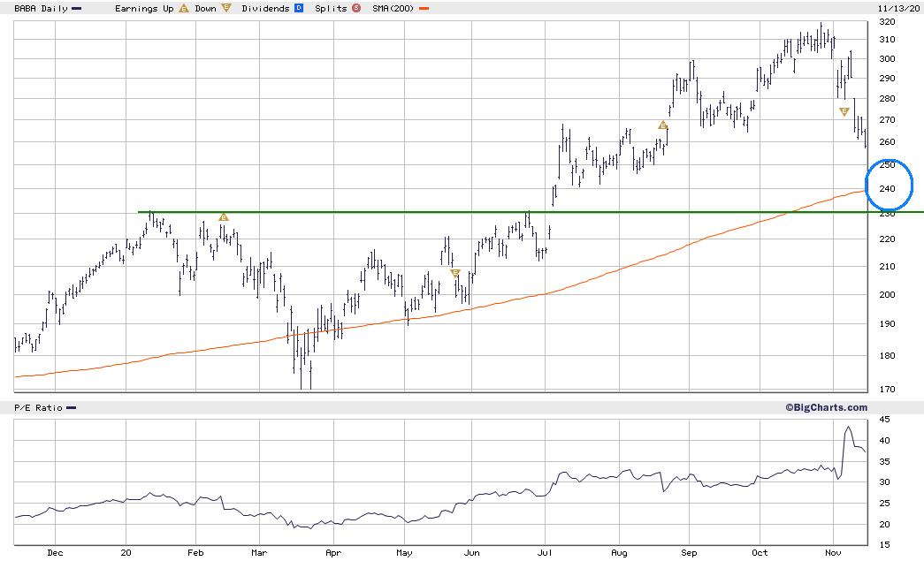Click the orange SMA(200) legend line swatch
Image resolution: width=924 pixels, height=561 pixels.
pyautogui.click(x=424, y=9)
